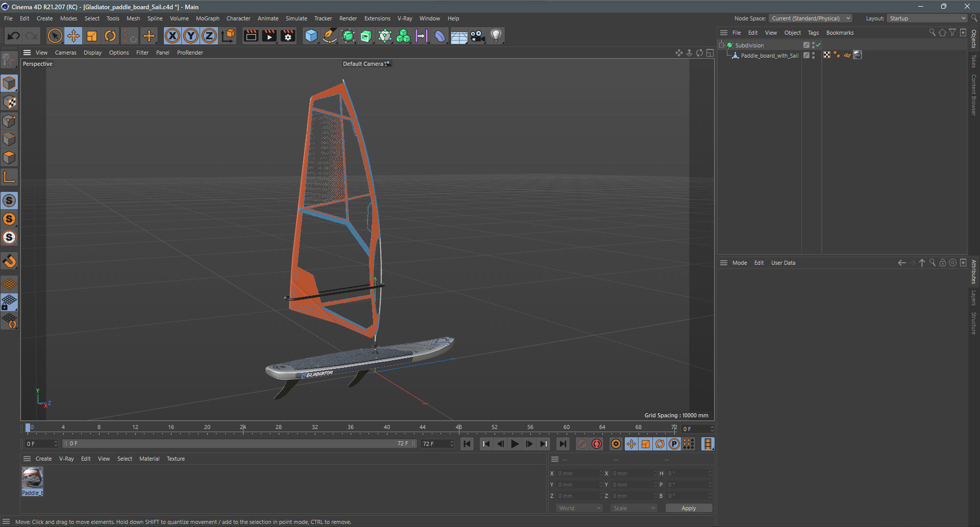Viewport: 980px width, 527px height.
Task: Switch to Points mode
Action: (9, 121)
